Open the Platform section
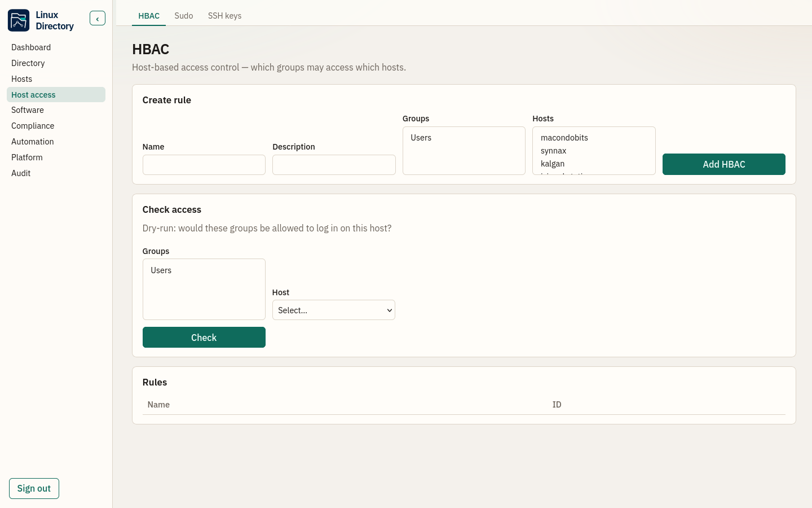 [56, 157]
